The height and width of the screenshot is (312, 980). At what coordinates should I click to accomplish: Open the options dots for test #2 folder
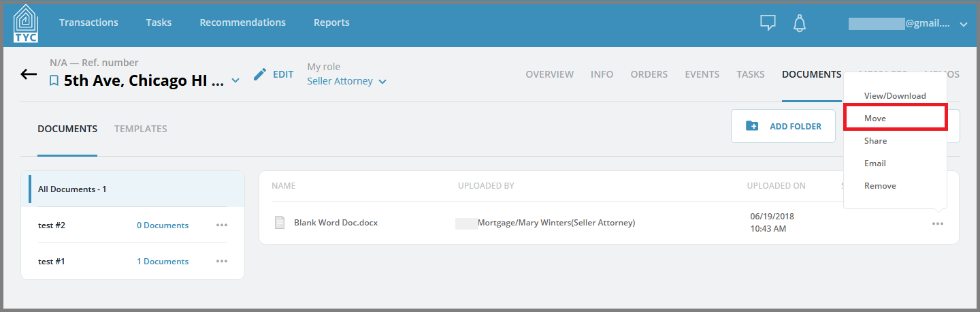coord(222,225)
